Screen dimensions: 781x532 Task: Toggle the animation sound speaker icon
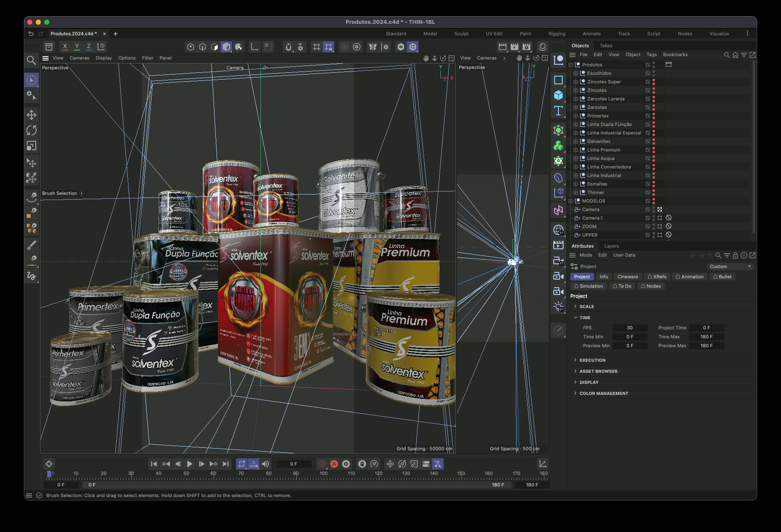click(266, 464)
